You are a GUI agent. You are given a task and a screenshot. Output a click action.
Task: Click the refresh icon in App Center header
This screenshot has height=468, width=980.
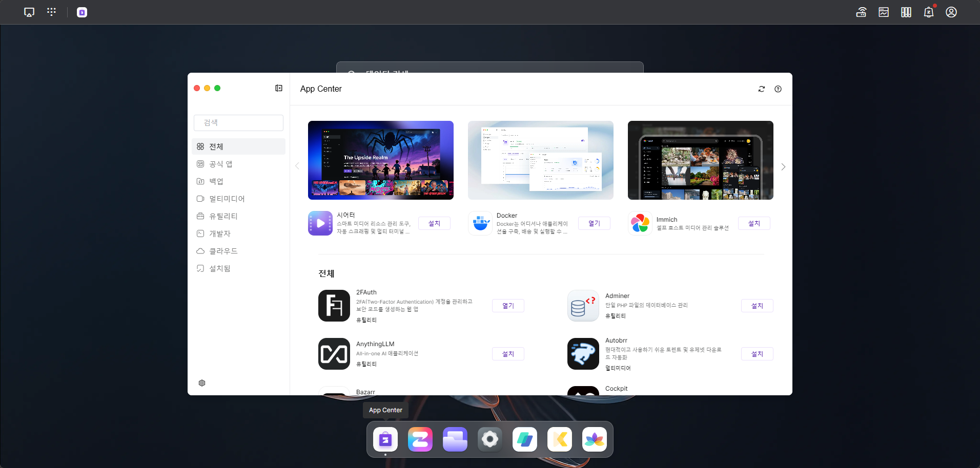(x=762, y=89)
